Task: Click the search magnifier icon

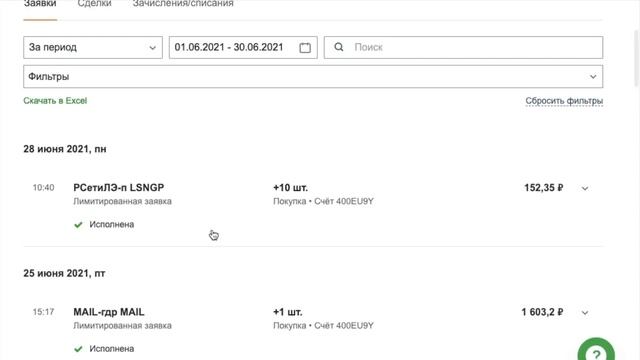Action: click(x=339, y=47)
